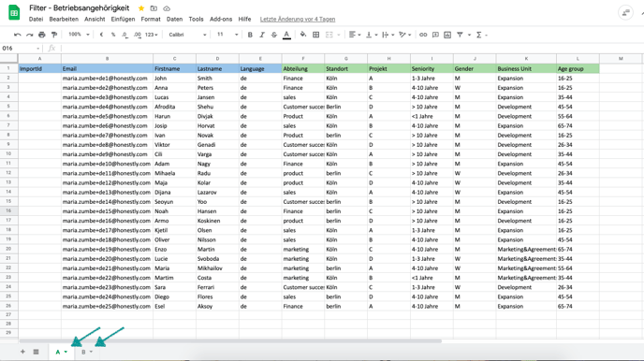Toggle italic formatting
Viewport: 644px width, 361px height.
pyautogui.click(x=262, y=35)
